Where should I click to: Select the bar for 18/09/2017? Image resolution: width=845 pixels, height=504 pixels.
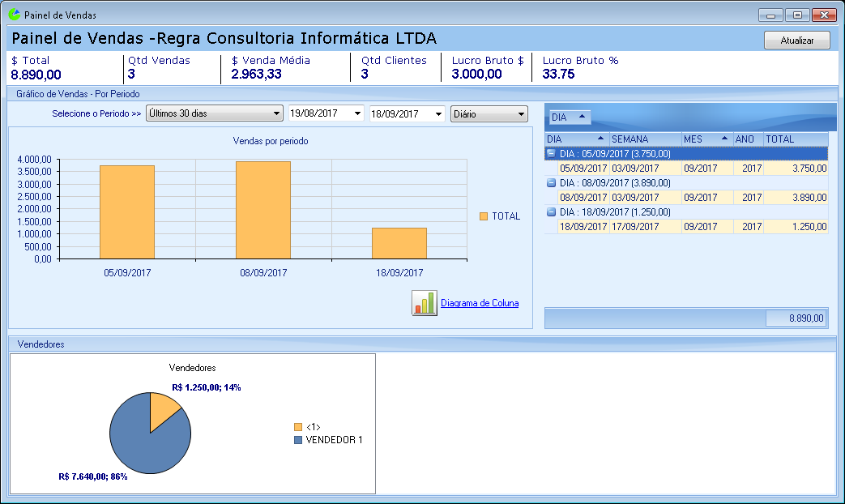399,244
